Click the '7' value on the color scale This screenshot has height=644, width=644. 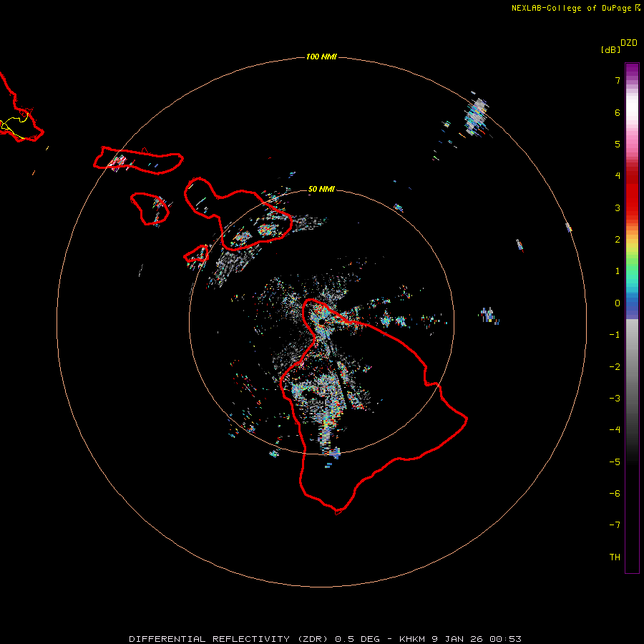click(618, 80)
